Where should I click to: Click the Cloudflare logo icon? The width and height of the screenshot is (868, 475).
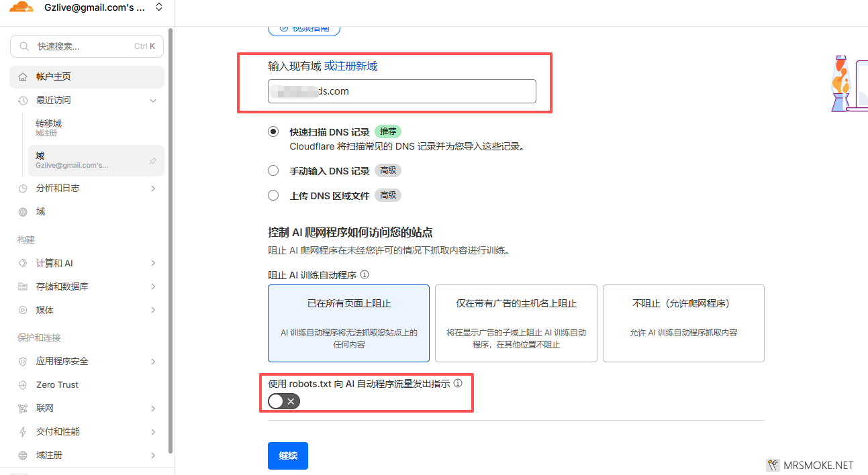point(21,8)
